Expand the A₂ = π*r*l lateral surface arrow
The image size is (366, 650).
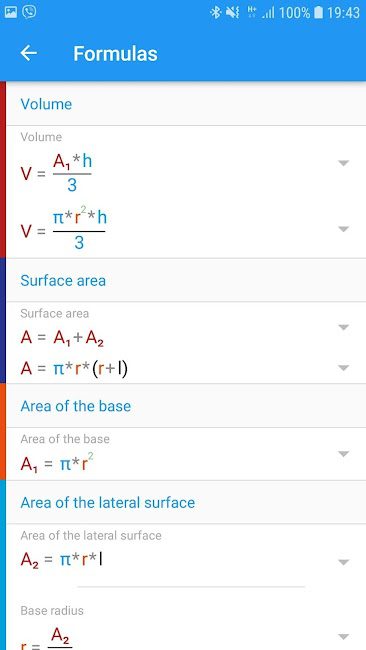(x=343, y=562)
